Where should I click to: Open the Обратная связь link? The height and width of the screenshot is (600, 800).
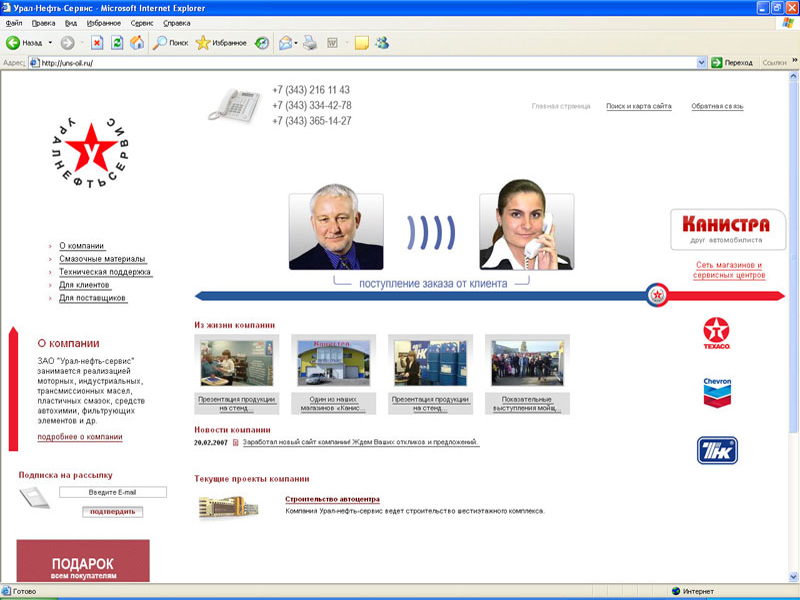click(x=717, y=106)
